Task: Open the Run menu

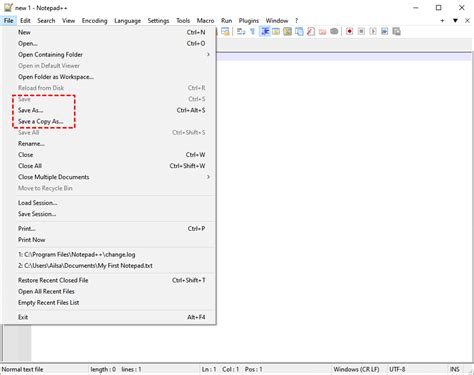Action: tap(226, 21)
